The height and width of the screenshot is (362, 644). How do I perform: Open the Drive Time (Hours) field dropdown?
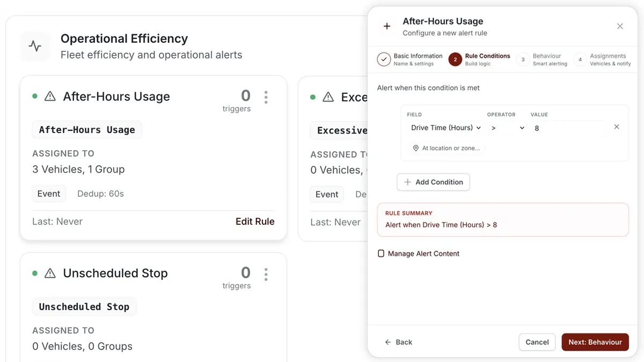[445, 128]
